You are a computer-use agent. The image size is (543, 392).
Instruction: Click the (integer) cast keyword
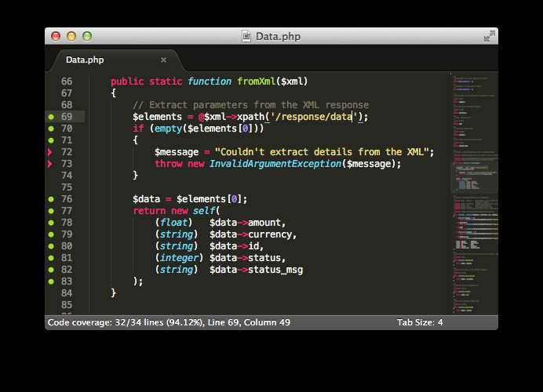(179, 258)
